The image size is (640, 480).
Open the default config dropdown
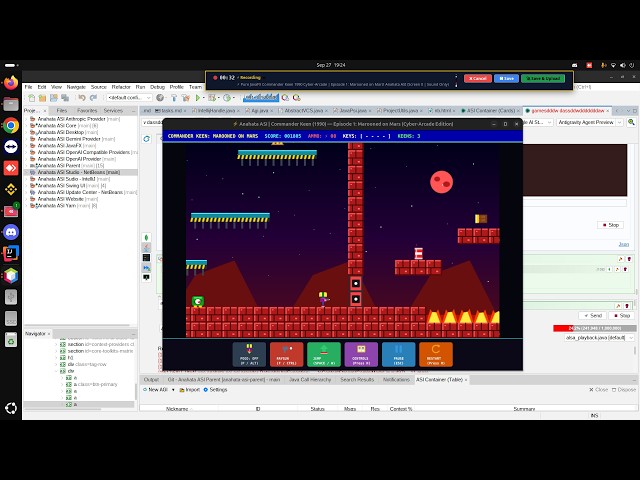tap(129, 98)
